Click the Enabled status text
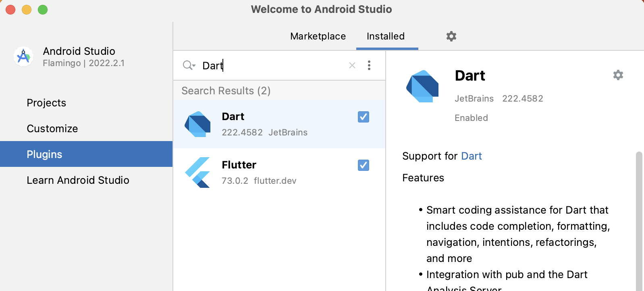 click(471, 118)
